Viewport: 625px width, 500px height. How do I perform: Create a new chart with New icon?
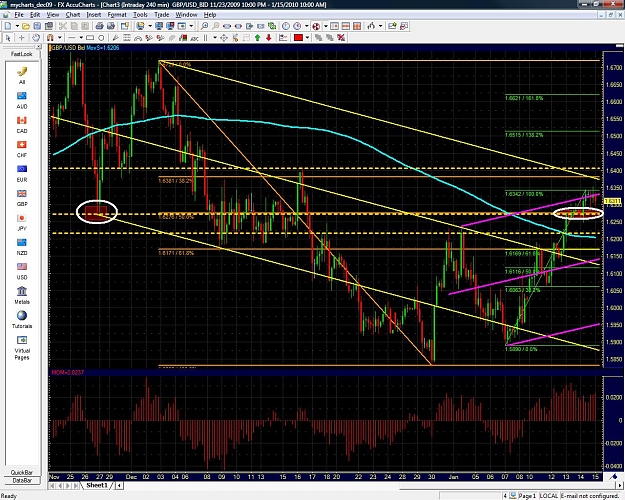click(x=8, y=26)
